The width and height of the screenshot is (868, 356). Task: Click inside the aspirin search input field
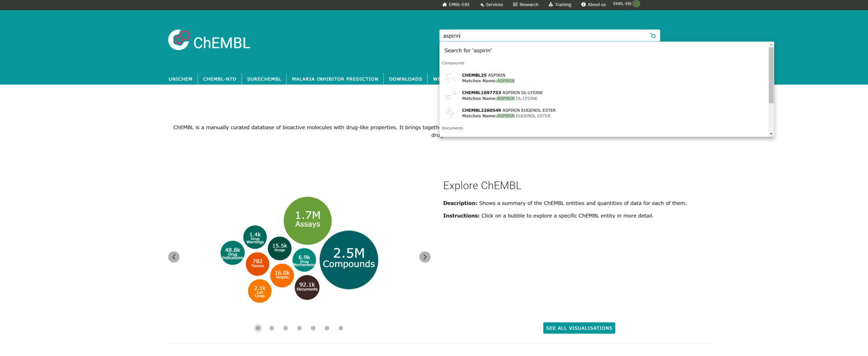542,36
